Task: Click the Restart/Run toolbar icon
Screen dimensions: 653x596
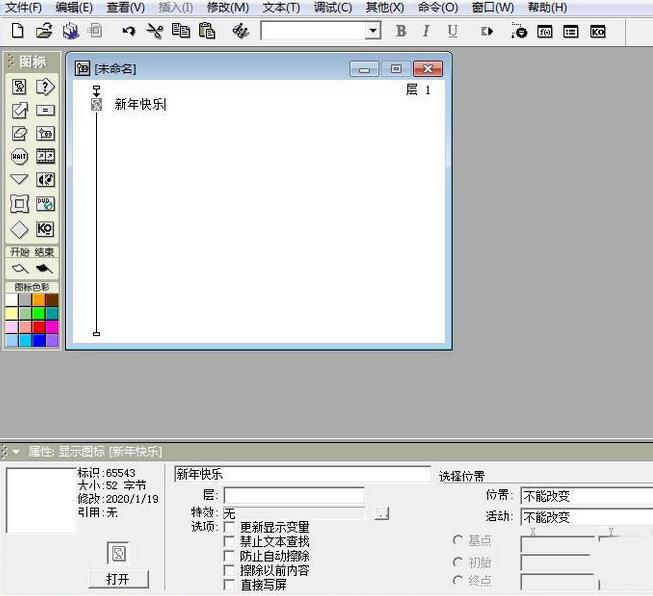Action: click(487, 31)
